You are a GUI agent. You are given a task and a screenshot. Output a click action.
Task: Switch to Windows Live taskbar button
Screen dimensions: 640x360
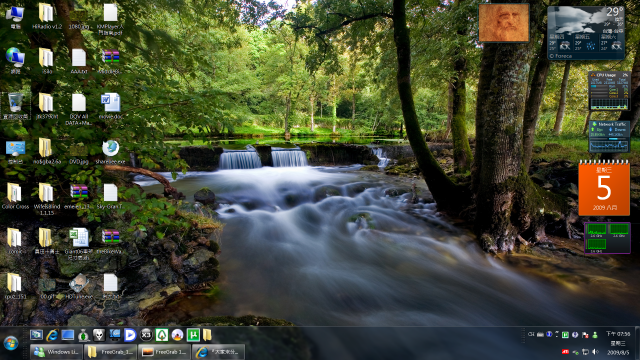coord(56,351)
